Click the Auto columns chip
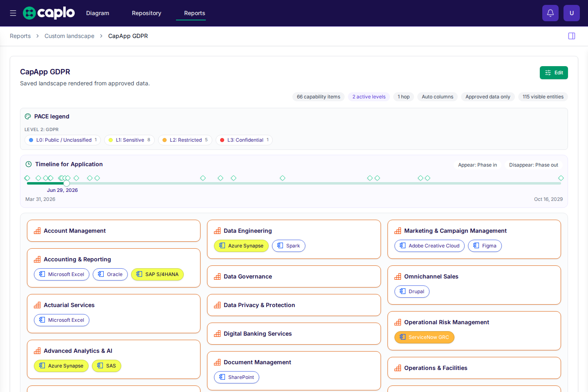 coord(437,97)
